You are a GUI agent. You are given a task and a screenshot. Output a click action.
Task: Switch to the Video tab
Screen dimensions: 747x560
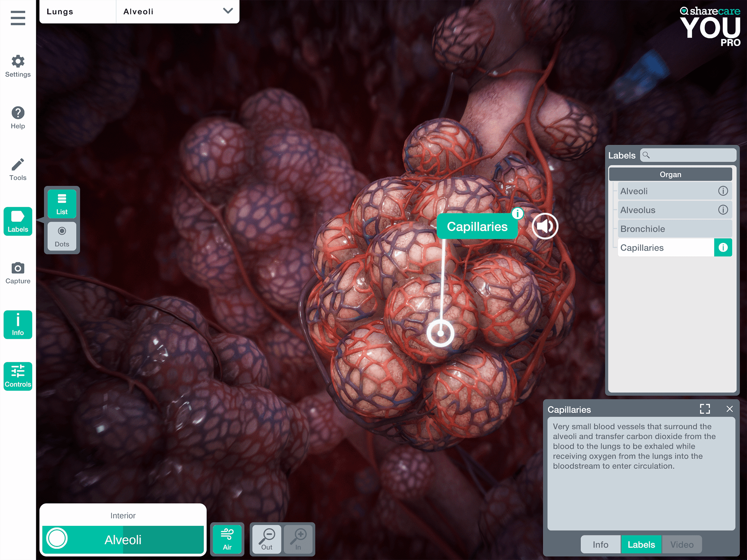[x=682, y=544]
